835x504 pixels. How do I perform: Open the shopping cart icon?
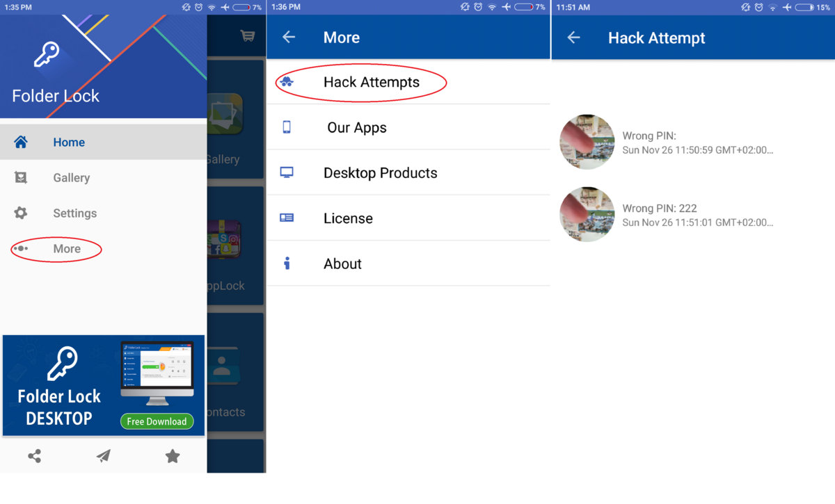[x=247, y=36]
